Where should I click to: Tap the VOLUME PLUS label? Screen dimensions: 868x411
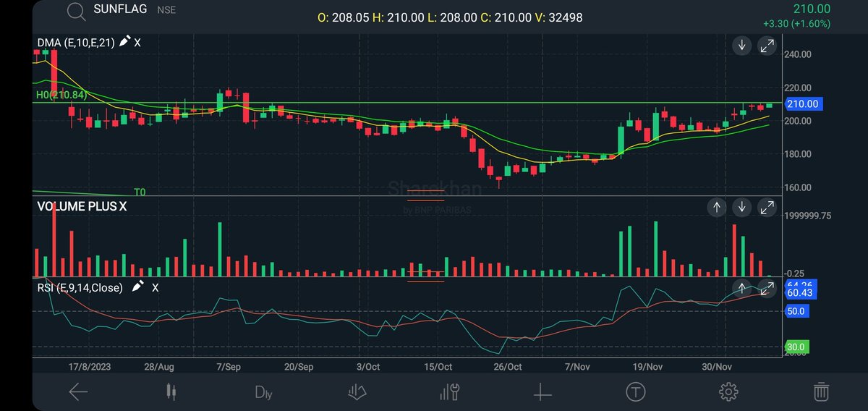coord(76,206)
